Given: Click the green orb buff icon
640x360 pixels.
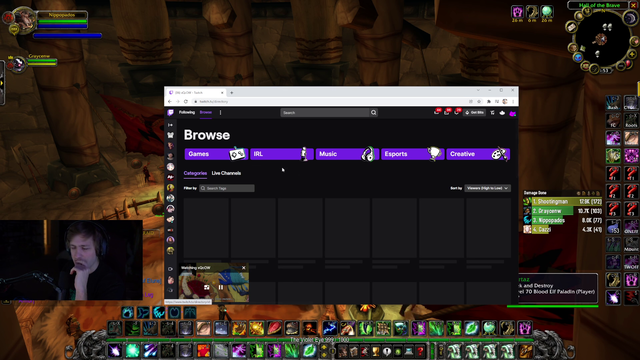Looking at the screenshot, I should coord(547,12).
